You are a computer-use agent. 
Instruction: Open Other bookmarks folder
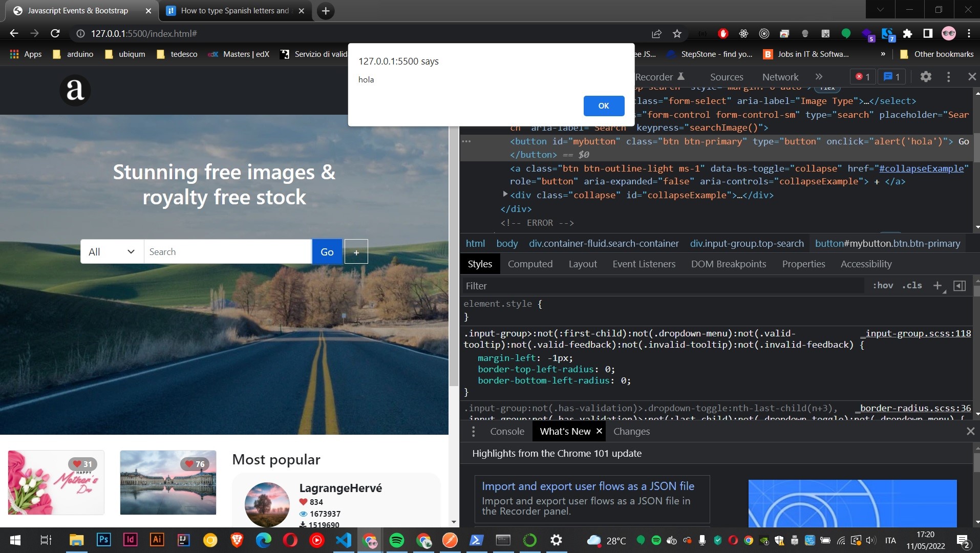pyautogui.click(x=936, y=54)
